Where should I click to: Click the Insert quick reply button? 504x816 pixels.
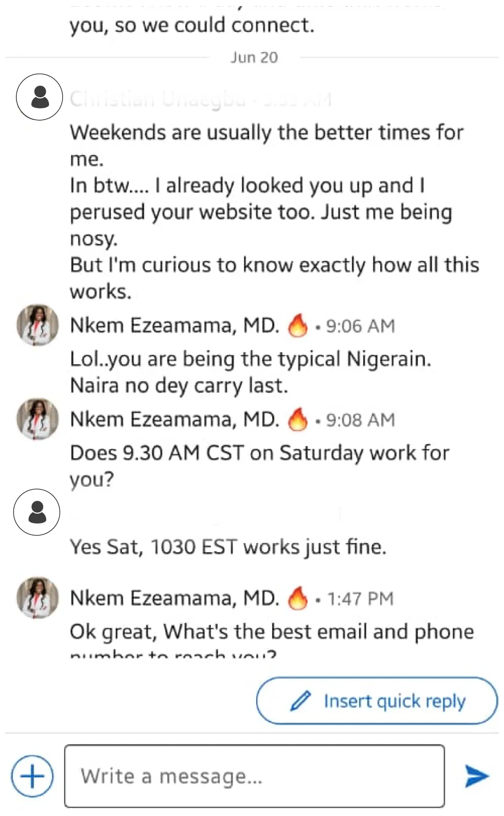pyautogui.click(x=377, y=701)
